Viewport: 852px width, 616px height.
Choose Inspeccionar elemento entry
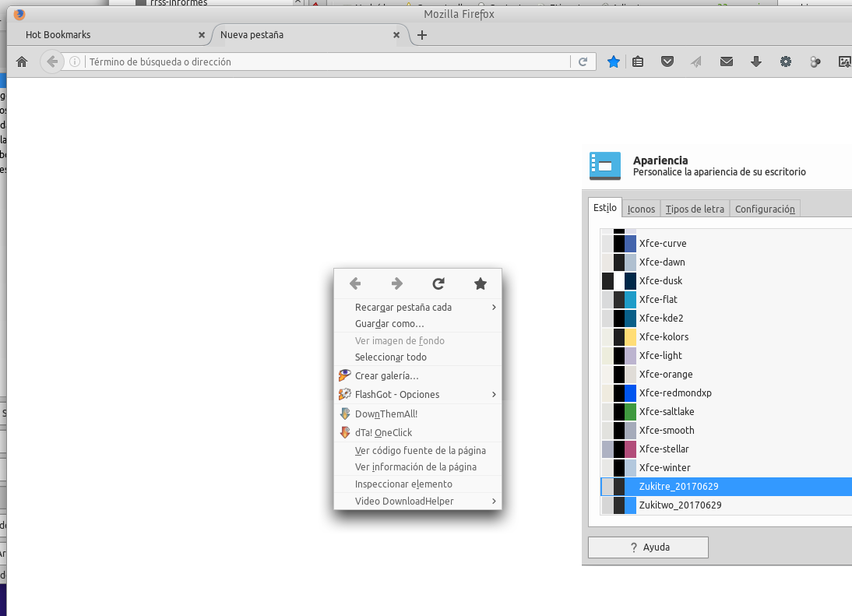pyautogui.click(x=418, y=484)
